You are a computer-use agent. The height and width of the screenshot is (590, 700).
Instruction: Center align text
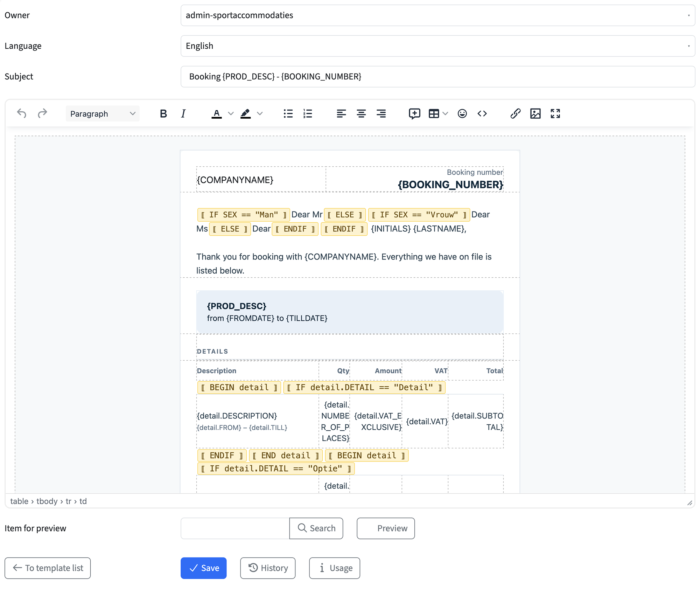point(361,113)
